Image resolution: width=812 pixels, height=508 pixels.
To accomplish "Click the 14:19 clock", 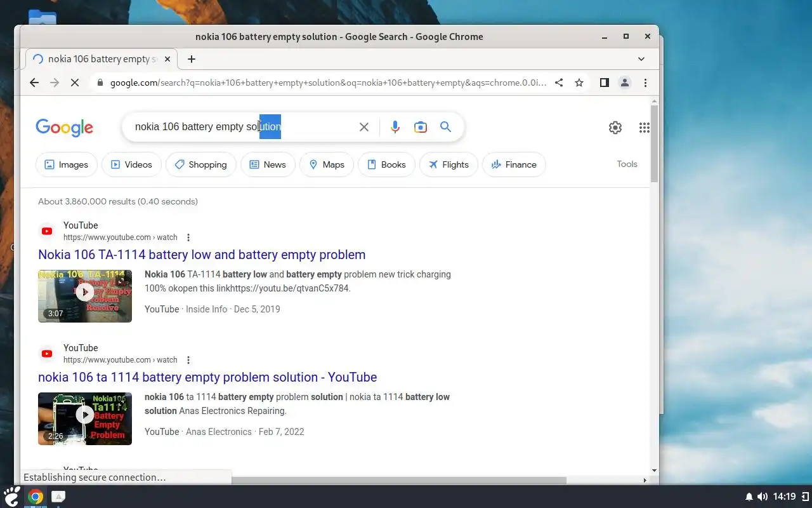I will (785, 497).
